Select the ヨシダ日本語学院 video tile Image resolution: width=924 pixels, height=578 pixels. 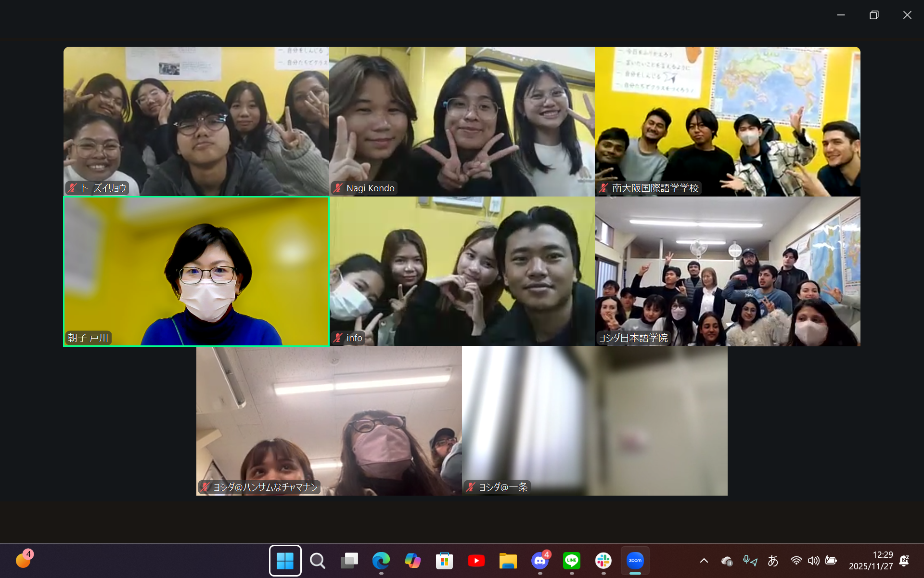pyautogui.click(x=727, y=271)
